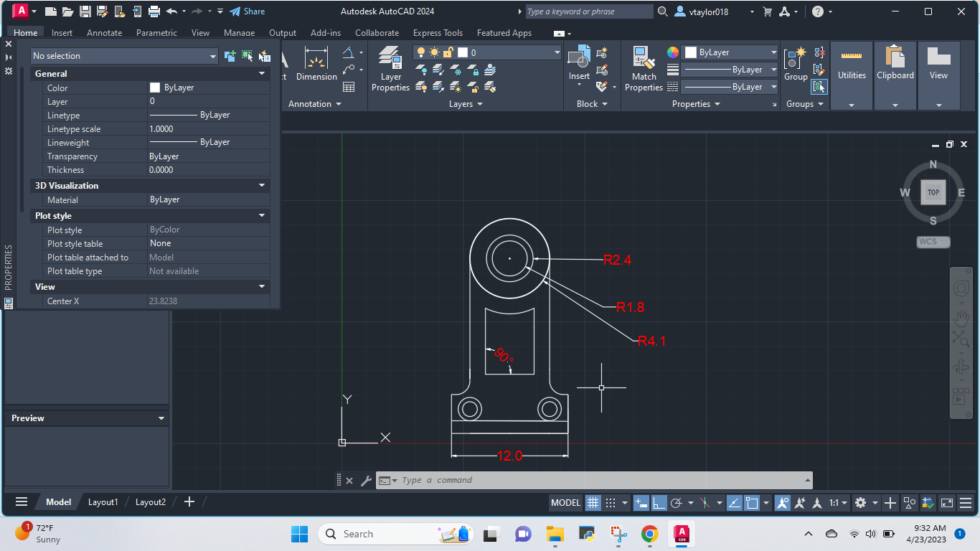Expand the Plot style section in Properties palette

click(x=262, y=215)
